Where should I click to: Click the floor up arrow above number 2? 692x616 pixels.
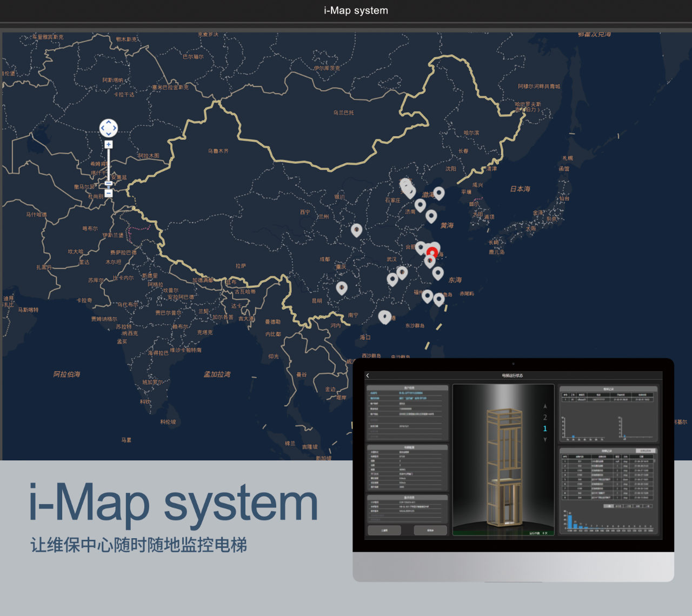pos(545,406)
